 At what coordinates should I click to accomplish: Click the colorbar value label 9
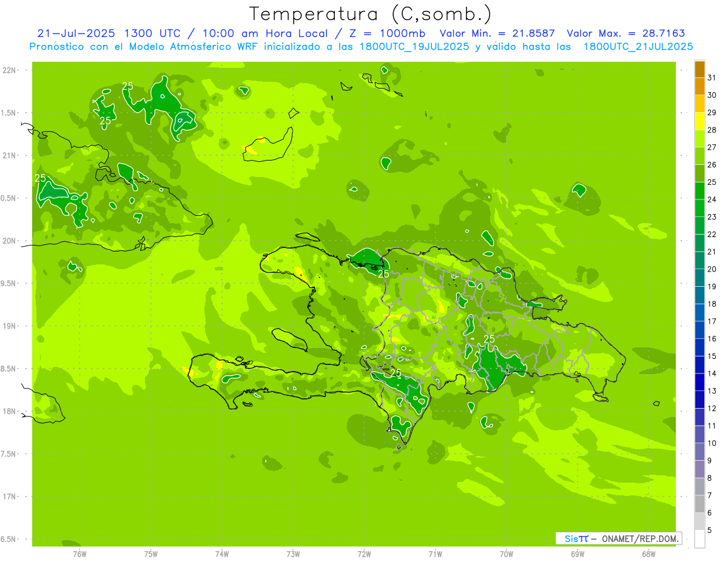[x=710, y=460]
